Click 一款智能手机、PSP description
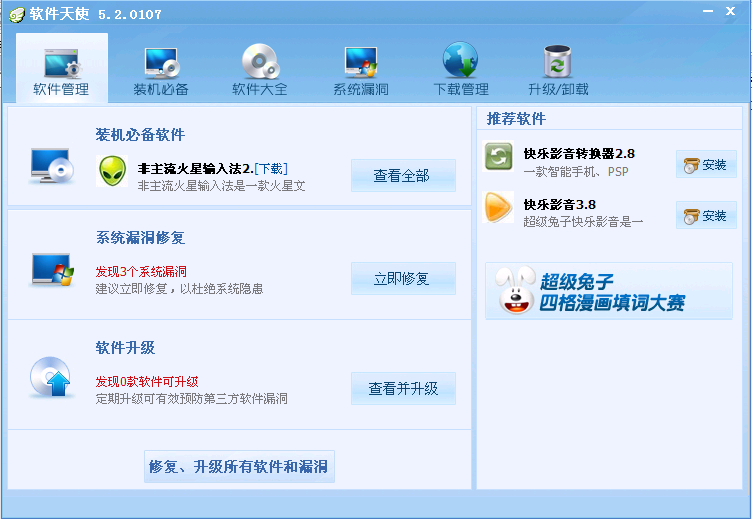Viewport: 752px width, 519px height. [x=576, y=171]
